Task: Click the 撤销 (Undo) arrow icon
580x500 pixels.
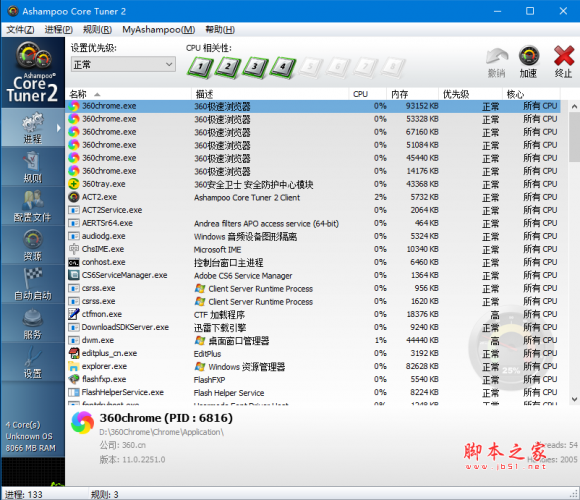Action: point(496,61)
